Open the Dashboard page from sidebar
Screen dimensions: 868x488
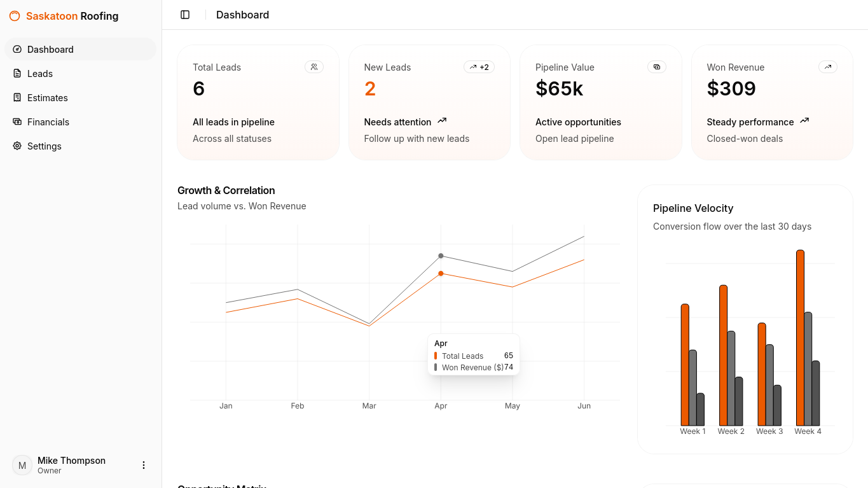pos(80,49)
